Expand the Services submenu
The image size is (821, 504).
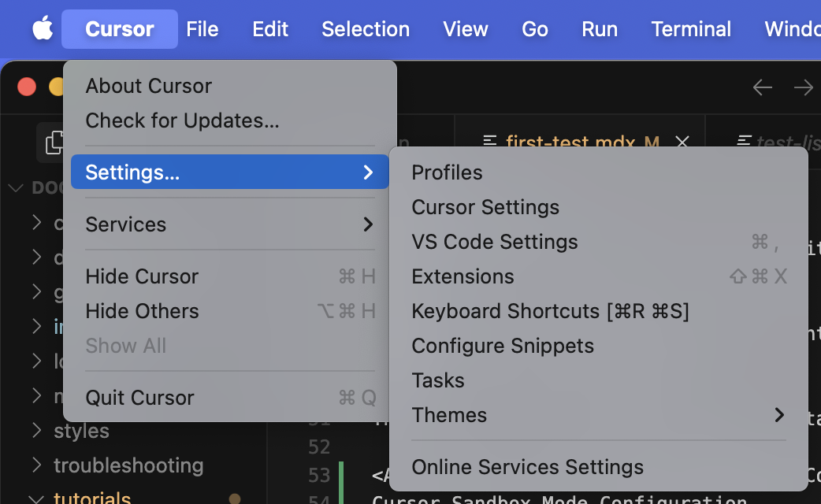[x=229, y=224]
